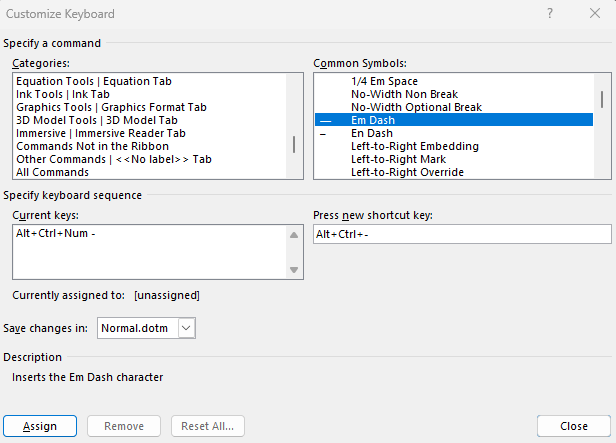Select Left-to-Right Embedding symbol
This screenshot has height=443, width=616.
click(454, 146)
